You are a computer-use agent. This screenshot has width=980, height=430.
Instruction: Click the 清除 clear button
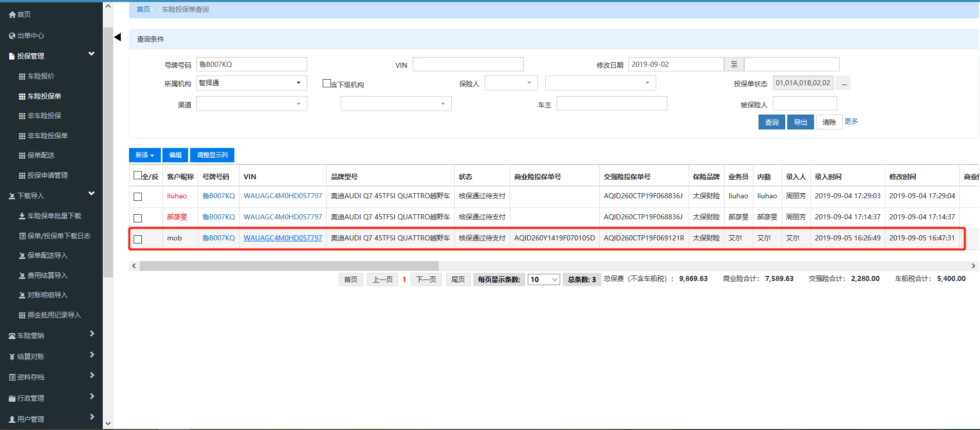829,122
